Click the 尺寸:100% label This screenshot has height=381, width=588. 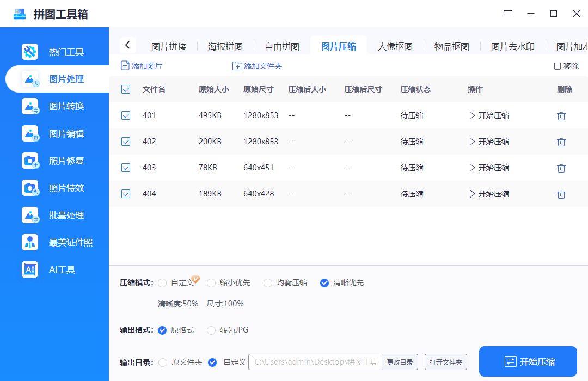coord(225,304)
